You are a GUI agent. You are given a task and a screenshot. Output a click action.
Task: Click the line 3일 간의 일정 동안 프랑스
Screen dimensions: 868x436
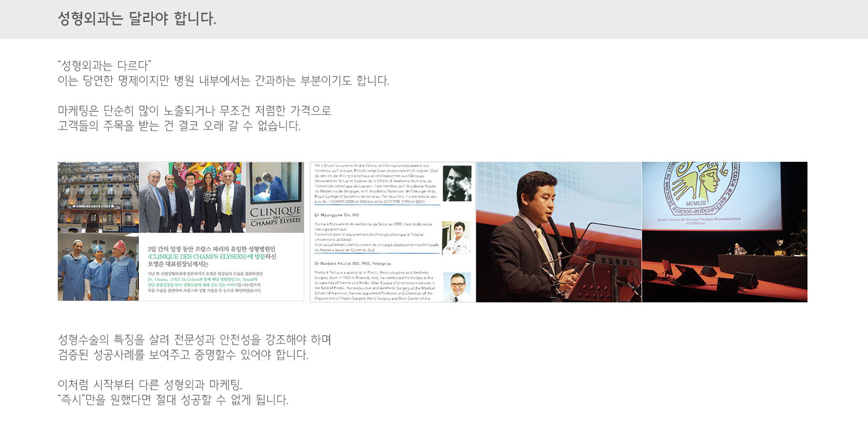pos(211,248)
